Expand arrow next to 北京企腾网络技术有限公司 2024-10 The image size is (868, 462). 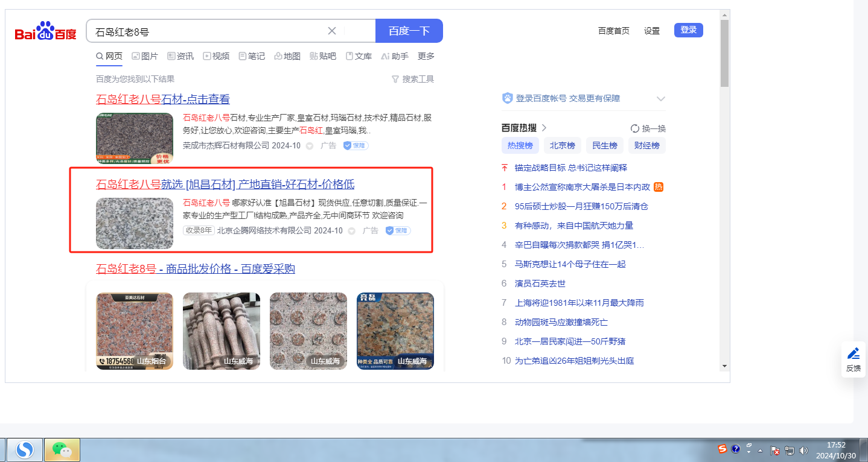[352, 231]
